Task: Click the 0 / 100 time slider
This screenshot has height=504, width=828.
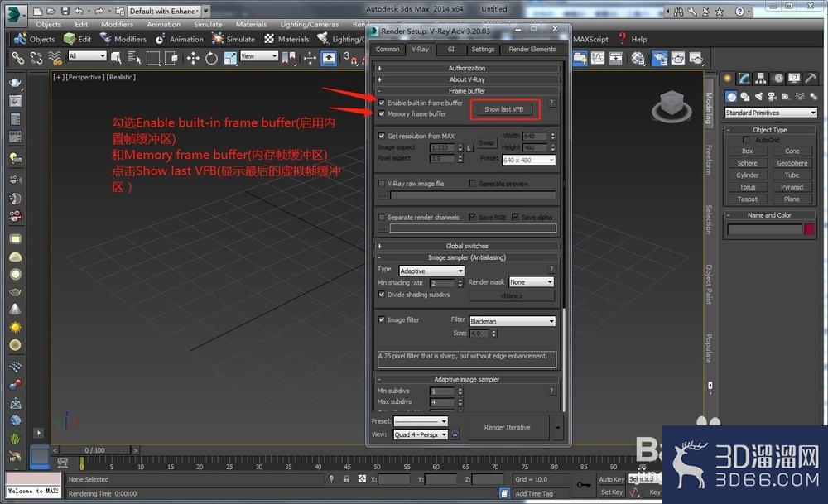Action: (x=95, y=450)
